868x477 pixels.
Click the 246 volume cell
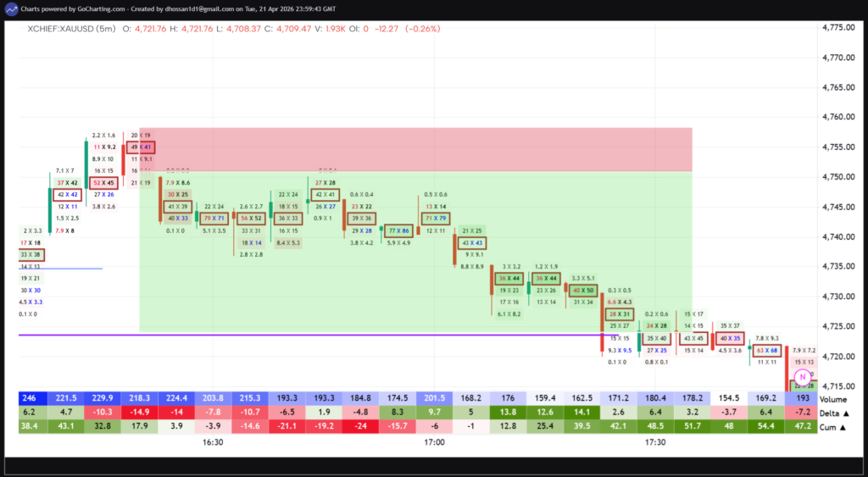30,398
